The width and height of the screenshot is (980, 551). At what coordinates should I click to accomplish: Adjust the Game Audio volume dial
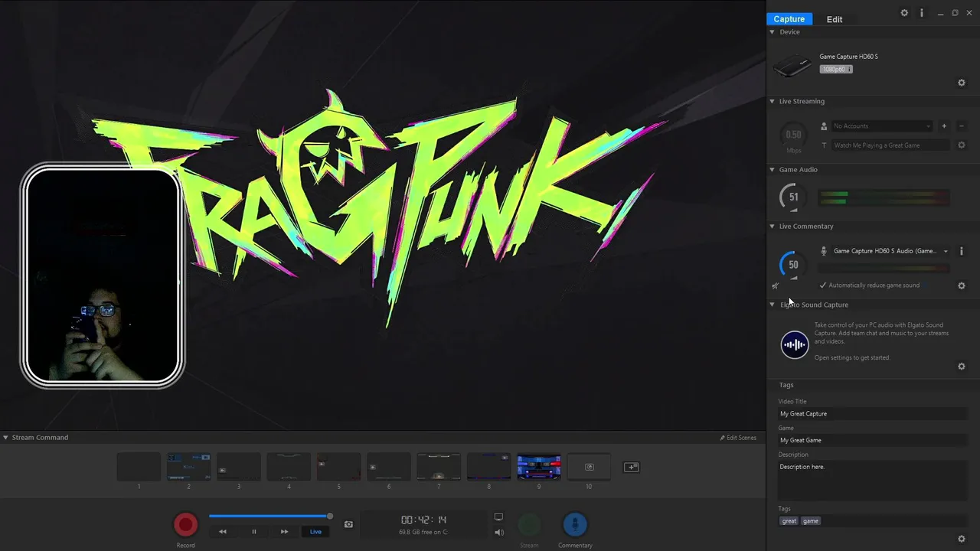[x=793, y=197]
